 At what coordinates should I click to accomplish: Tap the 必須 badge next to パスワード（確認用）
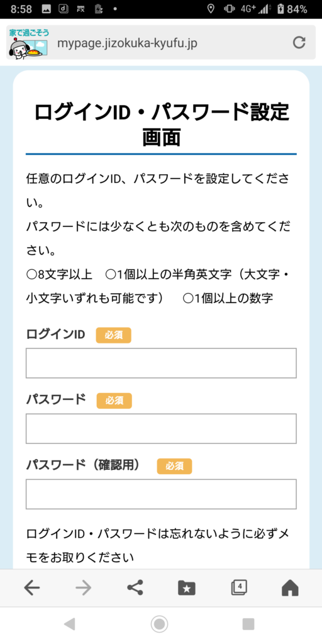point(174,466)
